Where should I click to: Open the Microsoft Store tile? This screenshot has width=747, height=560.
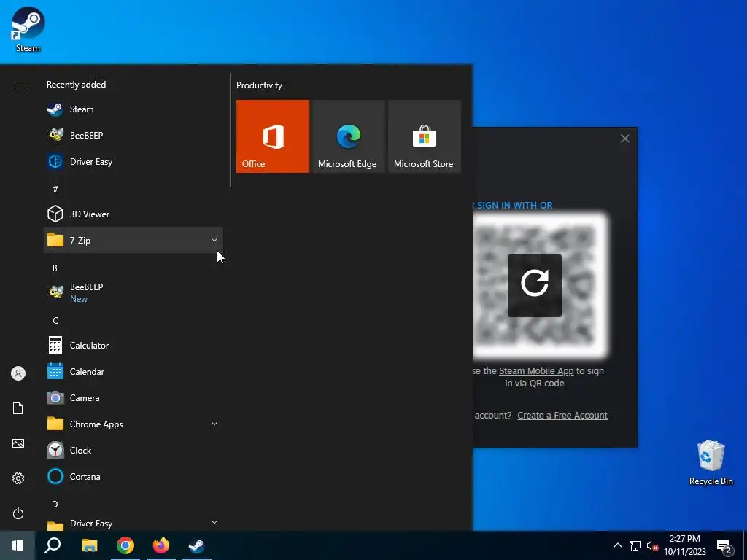(x=425, y=136)
